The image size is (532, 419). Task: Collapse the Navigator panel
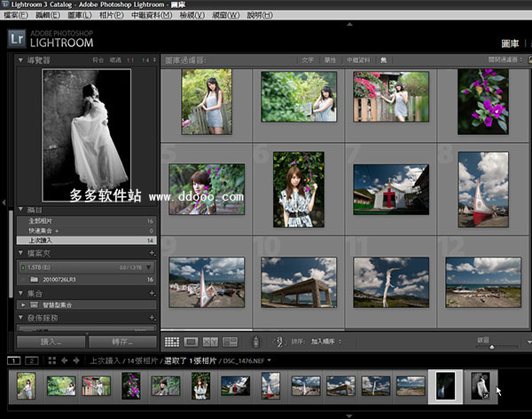pos(20,60)
